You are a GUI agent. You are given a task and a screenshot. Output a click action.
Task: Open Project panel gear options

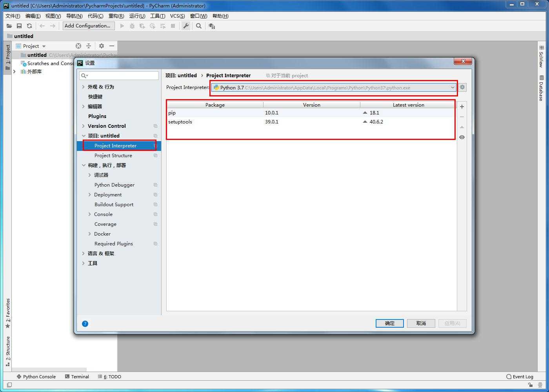click(x=102, y=46)
